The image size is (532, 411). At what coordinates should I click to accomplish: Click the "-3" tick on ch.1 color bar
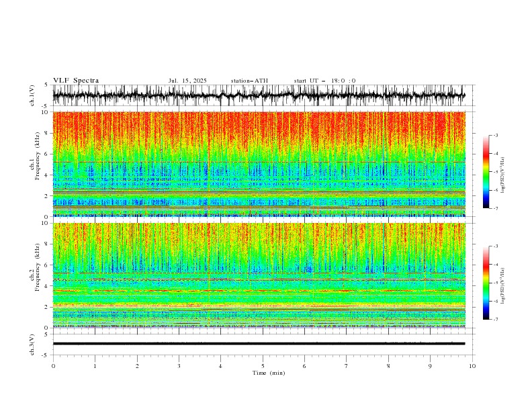pos(496,135)
